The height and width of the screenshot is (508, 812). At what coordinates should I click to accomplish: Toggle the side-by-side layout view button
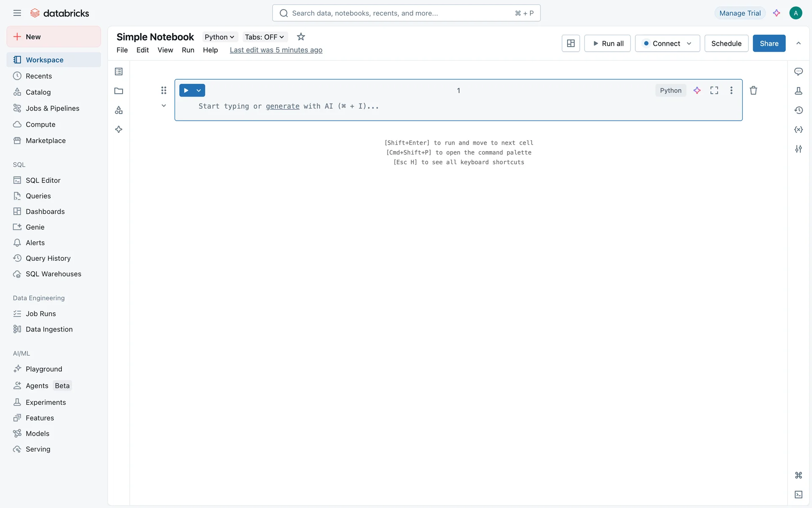tap(571, 43)
